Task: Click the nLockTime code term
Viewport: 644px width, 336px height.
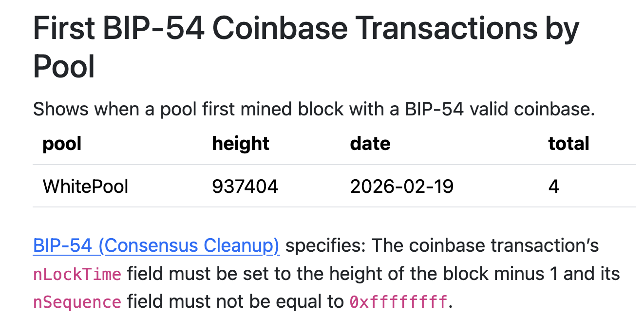Action: (77, 274)
